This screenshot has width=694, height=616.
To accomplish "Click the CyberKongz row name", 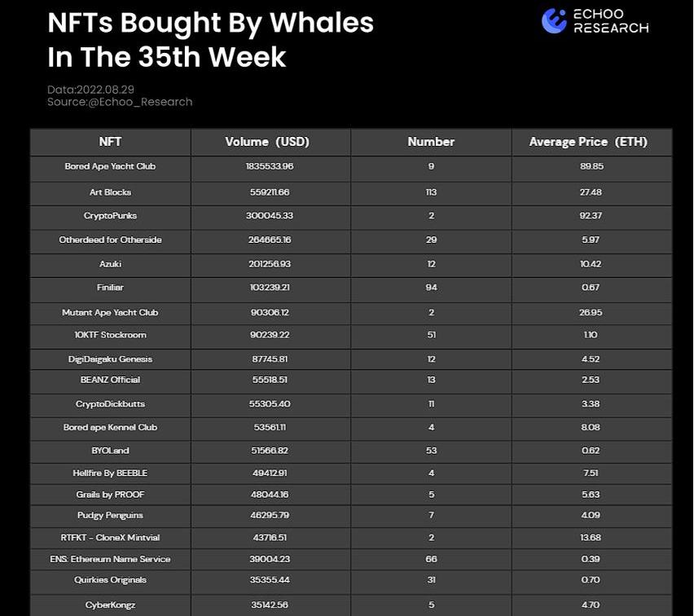I will coord(110,605).
